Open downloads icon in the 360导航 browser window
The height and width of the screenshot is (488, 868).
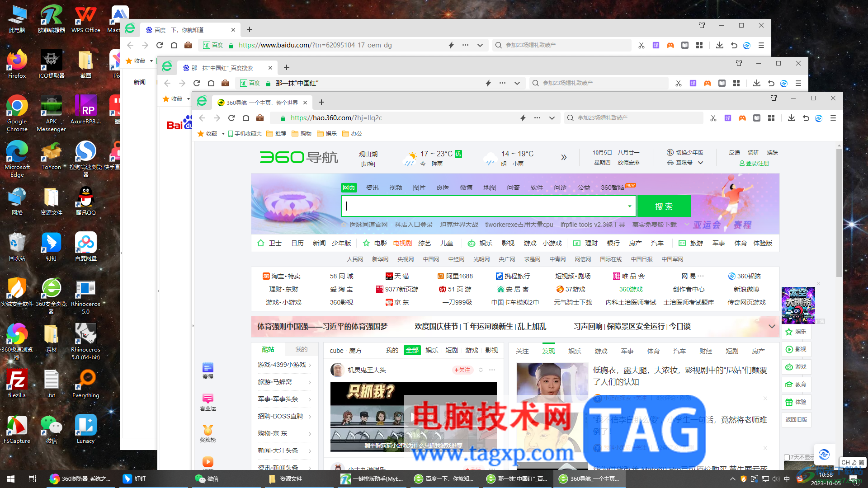[x=791, y=118]
